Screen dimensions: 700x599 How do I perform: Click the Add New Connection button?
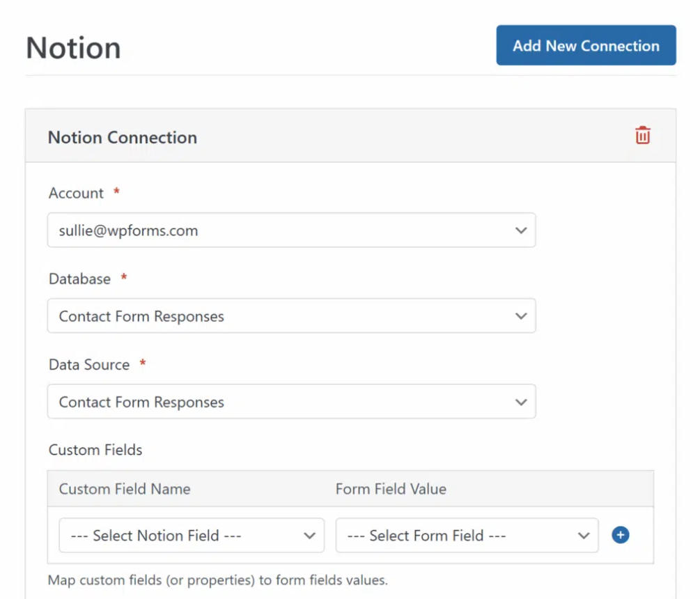click(x=586, y=45)
